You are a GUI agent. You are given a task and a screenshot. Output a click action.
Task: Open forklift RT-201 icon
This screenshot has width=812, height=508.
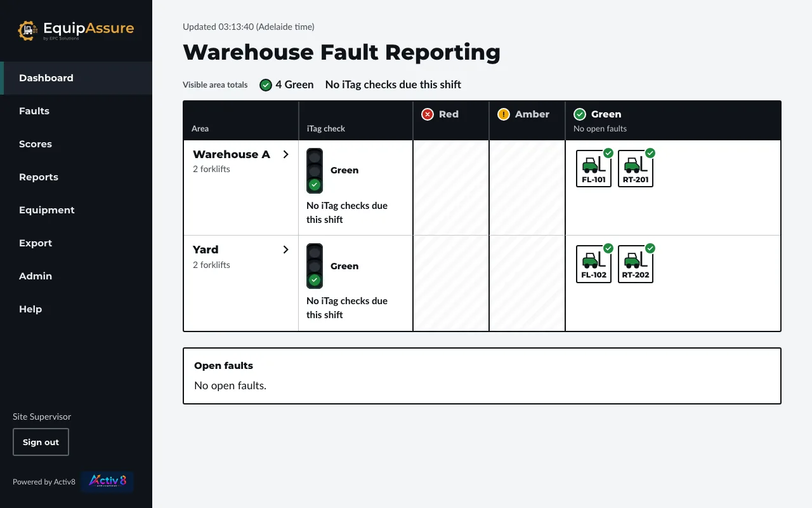coord(636,168)
